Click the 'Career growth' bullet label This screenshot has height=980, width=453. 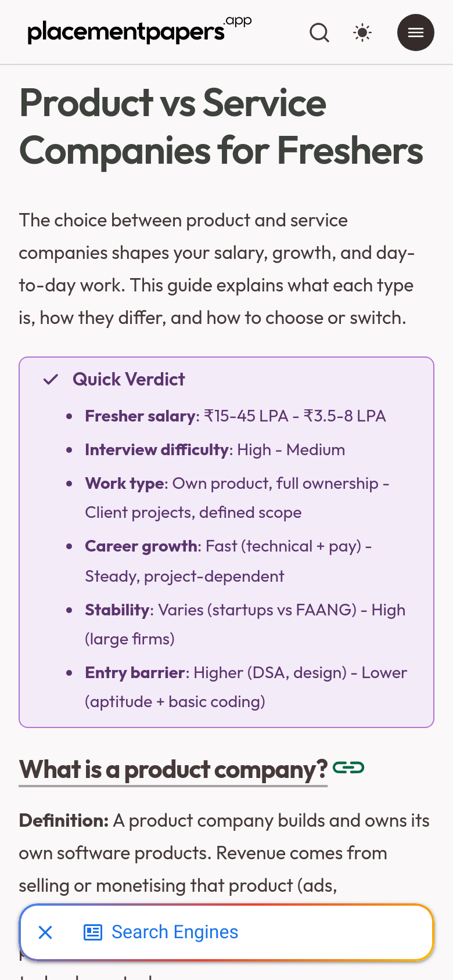(x=141, y=546)
